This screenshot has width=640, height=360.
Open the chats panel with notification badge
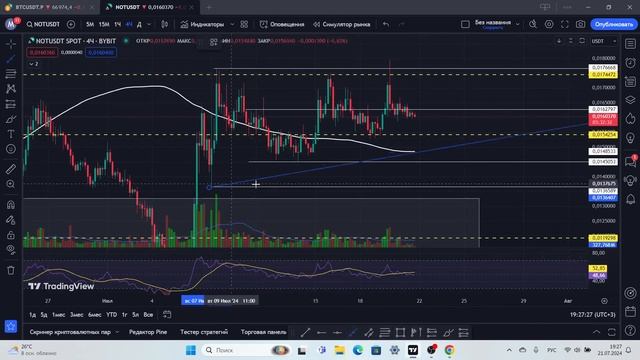tap(631, 161)
